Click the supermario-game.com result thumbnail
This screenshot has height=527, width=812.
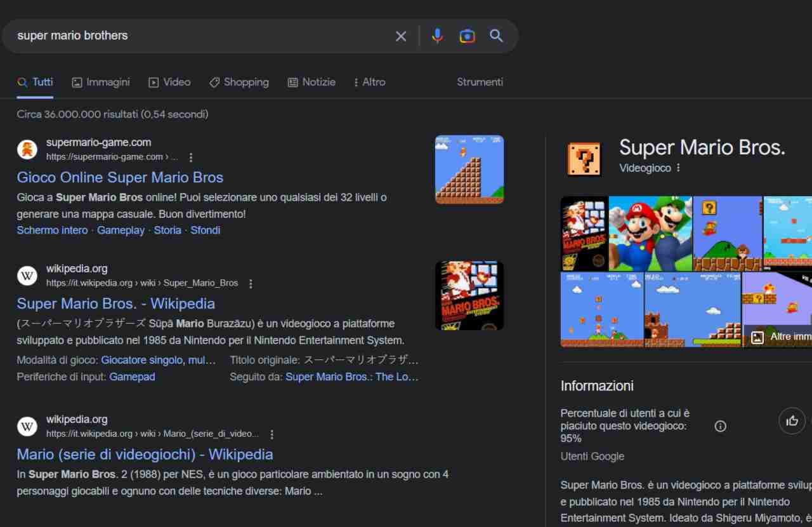click(469, 170)
